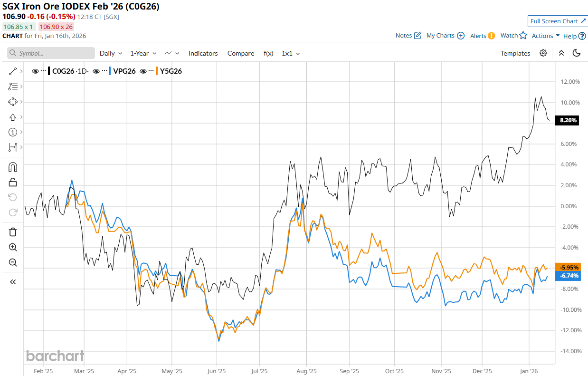Image resolution: width=588 pixels, height=376 pixels.
Task: Select the geometric shapes drawing tool
Action: click(x=13, y=102)
